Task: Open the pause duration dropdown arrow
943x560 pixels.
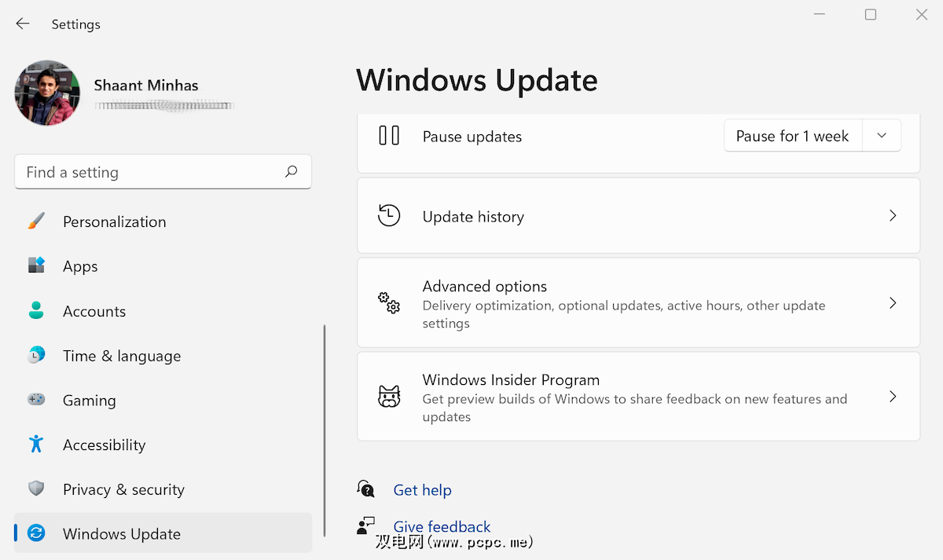Action: coord(882,136)
